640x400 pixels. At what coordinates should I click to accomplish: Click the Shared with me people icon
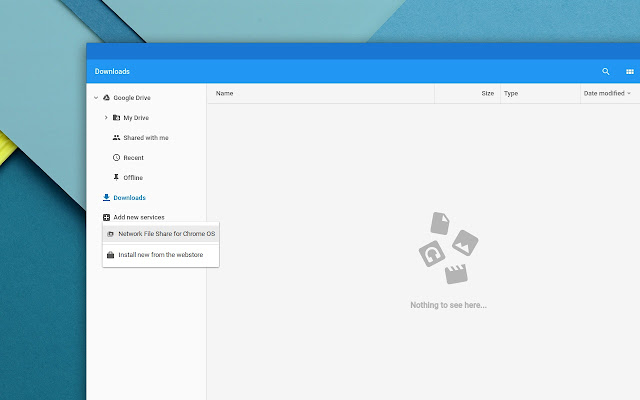116,138
